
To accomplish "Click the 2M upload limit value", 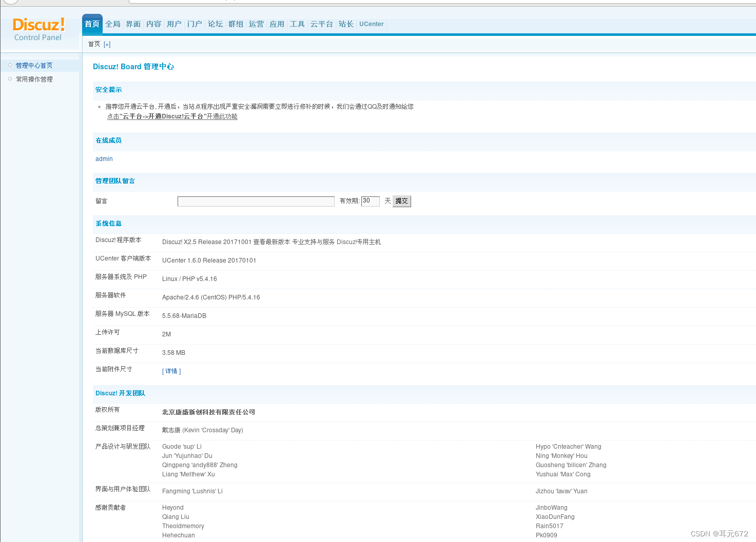I will point(166,334).
